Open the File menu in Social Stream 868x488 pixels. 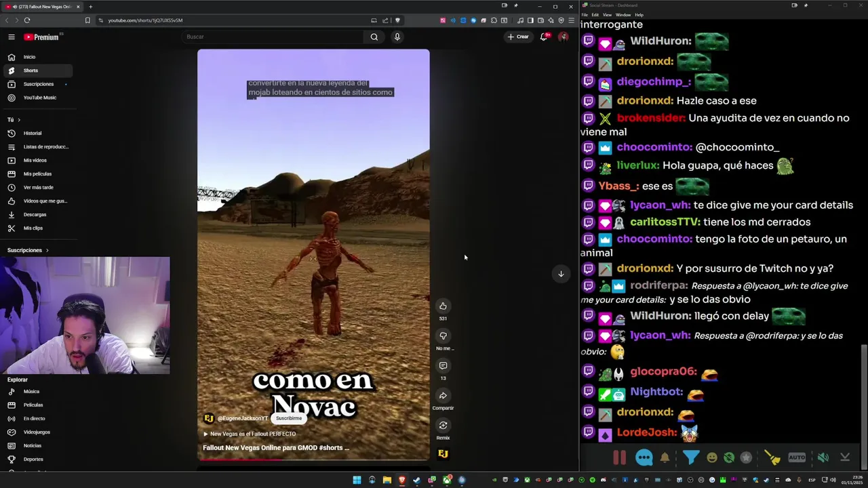pyautogui.click(x=585, y=15)
